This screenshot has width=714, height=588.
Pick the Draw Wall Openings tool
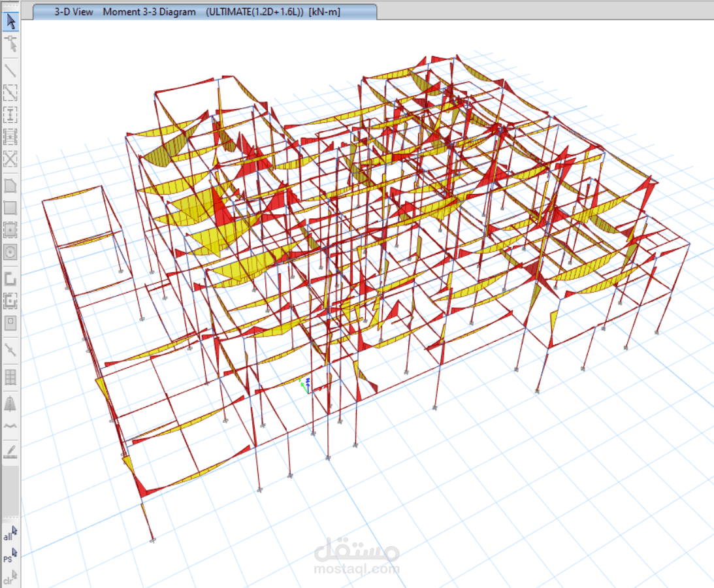click(10, 323)
